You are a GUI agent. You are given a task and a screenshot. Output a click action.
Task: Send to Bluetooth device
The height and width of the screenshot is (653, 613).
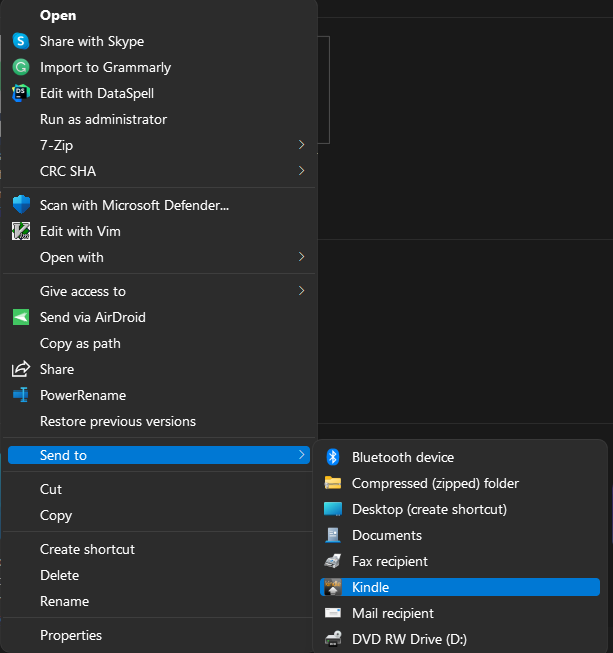[x=460, y=457]
